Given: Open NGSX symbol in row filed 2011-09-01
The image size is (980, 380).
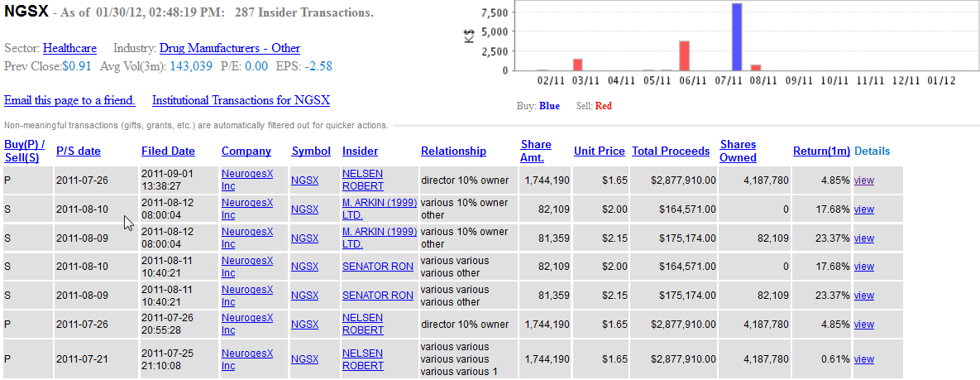Looking at the screenshot, I should [x=305, y=180].
